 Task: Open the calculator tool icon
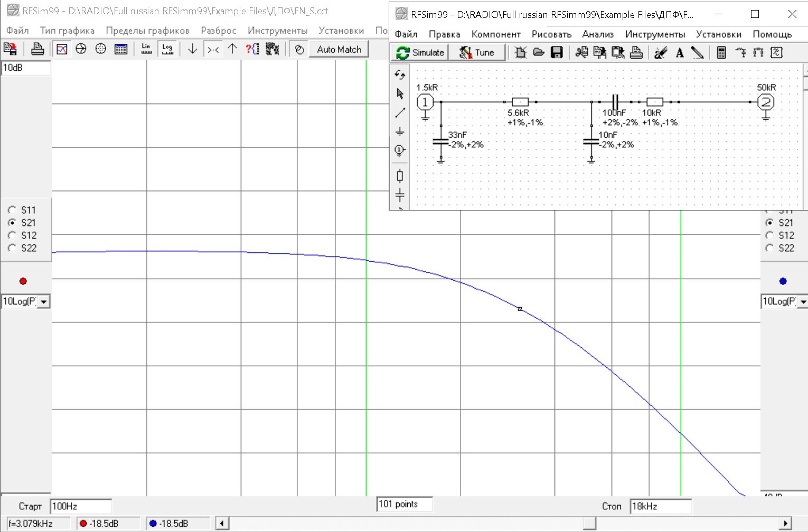click(x=722, y=53)
